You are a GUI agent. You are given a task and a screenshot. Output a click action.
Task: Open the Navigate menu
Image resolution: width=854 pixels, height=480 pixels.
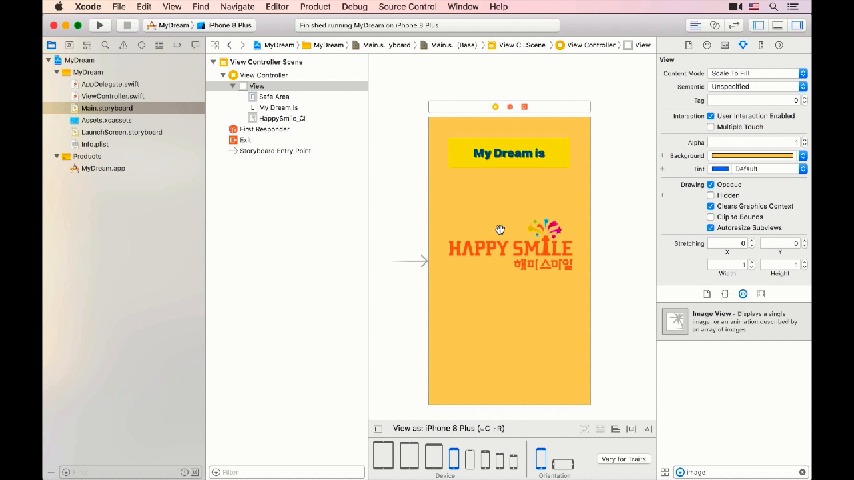tap(237, 7)
